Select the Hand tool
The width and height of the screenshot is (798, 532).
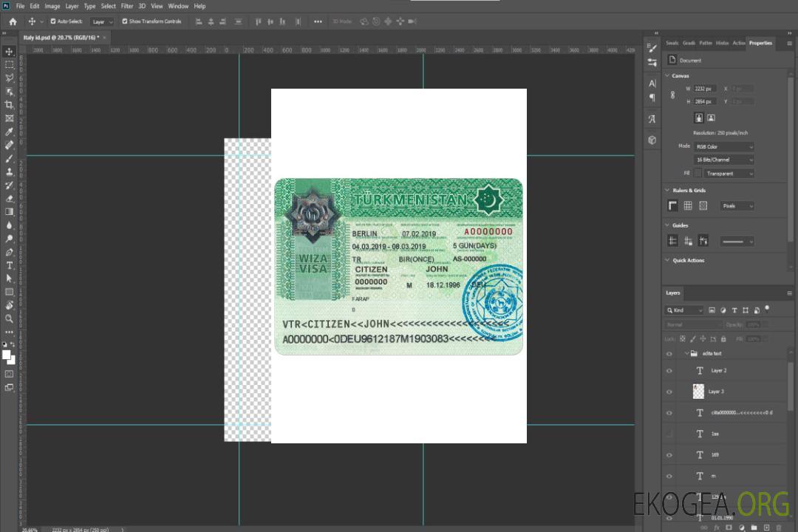pos(9,305)
